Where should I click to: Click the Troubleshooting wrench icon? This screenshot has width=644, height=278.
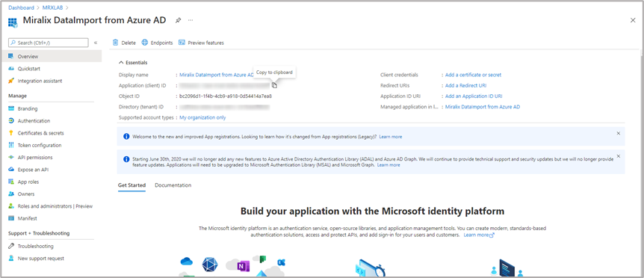pos(11,246)
